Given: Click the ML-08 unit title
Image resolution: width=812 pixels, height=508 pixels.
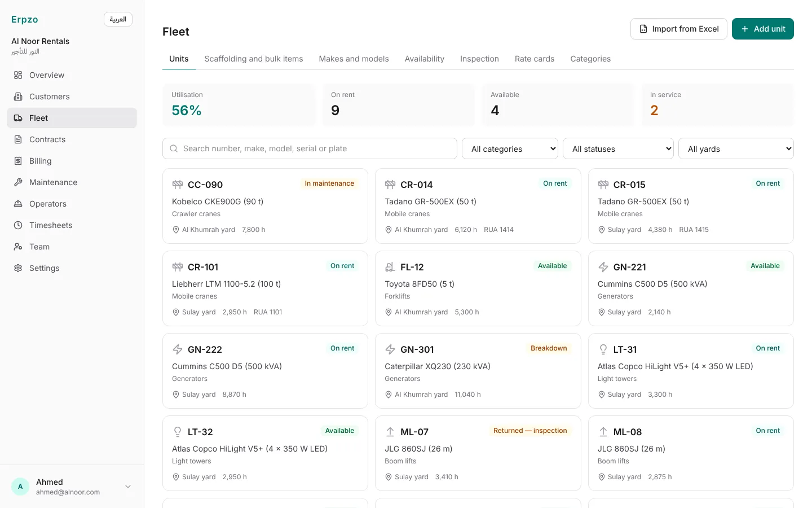Looking at the screenshot, I should [x=628, y=432].
